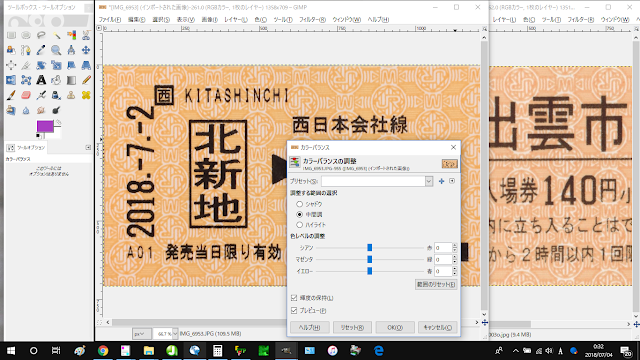Click the Red value input field
The image size is (640, 360).
pos(443,248)
